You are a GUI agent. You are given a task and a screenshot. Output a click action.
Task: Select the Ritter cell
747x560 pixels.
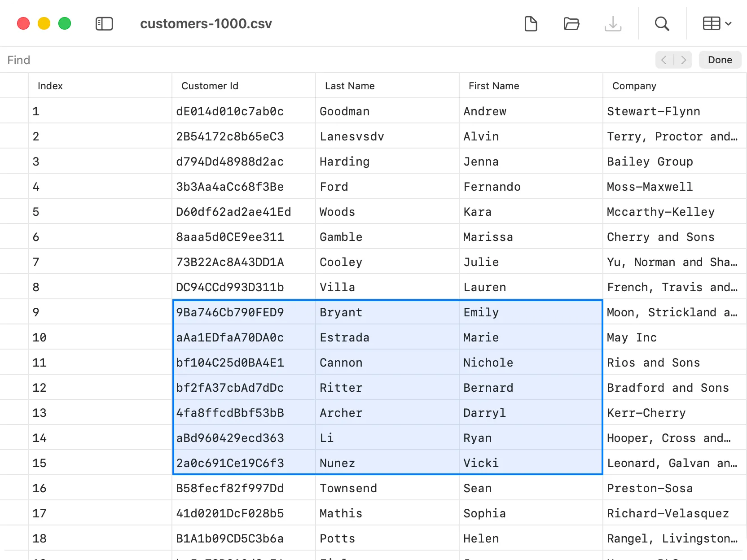pos(387,387)
